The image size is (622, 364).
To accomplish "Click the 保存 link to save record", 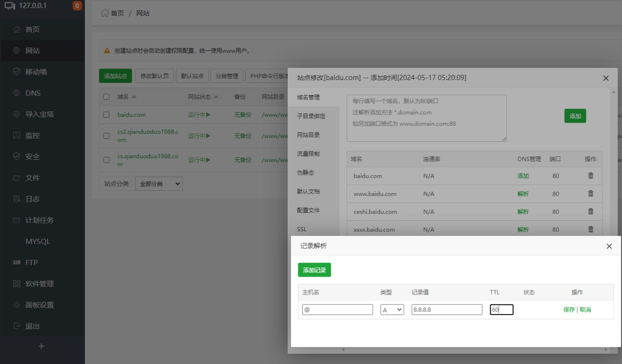I will pyautogui.click(x=569, y=310).
